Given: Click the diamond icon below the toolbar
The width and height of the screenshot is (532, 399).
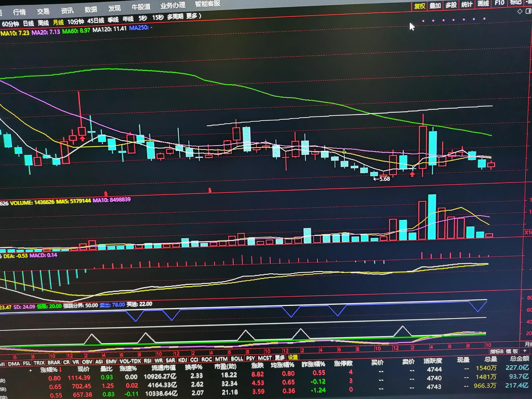Looking at the screenshot, I should [x=520, y=11].
